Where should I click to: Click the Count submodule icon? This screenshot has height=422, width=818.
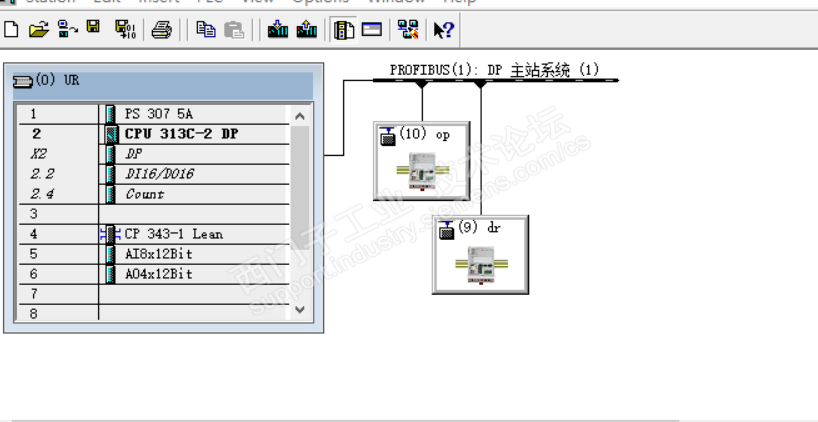tap(110, 194)
